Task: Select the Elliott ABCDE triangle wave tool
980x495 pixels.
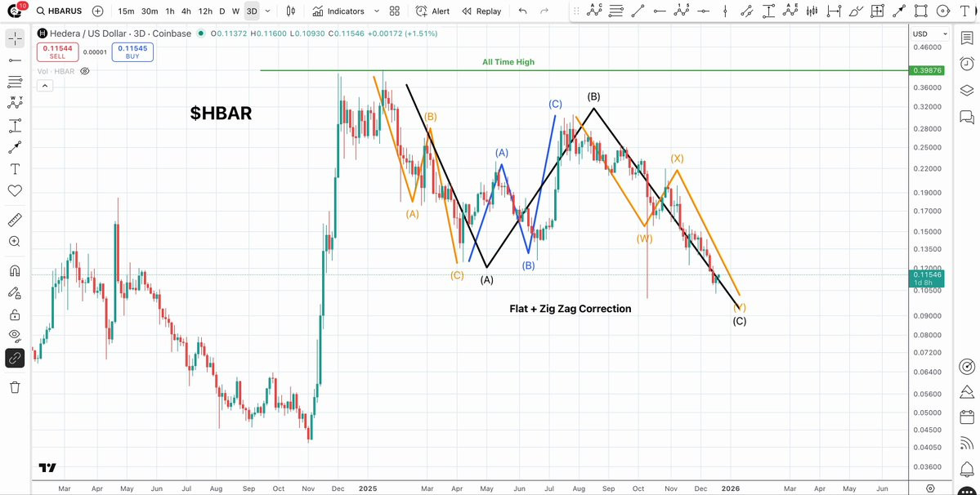Action: pos(790,11)
